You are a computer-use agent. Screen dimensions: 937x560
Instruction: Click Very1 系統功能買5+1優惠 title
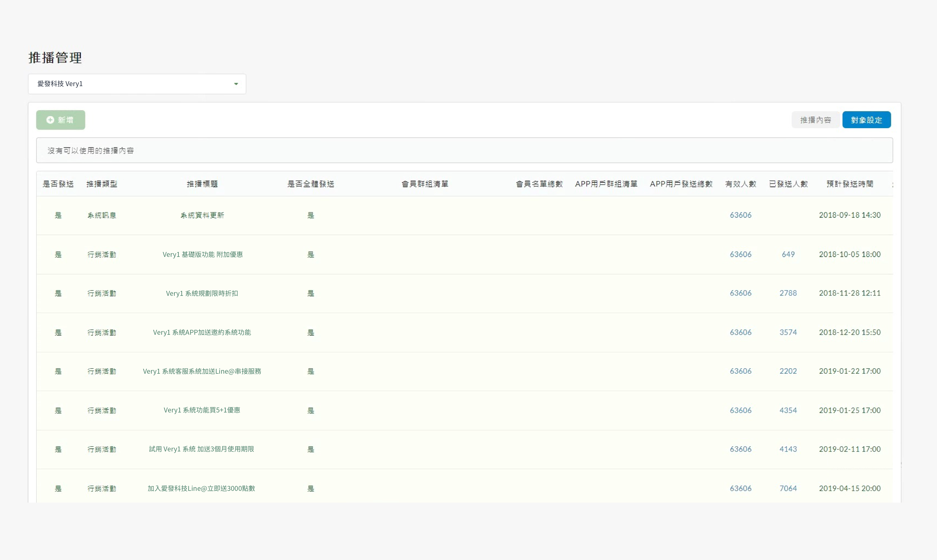coord(202,410)
